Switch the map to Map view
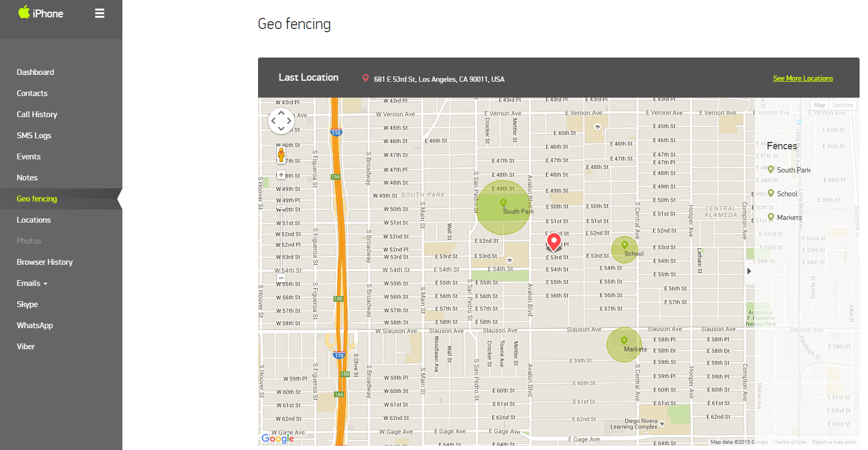This screenshot has width=868, height=450. 819,105
